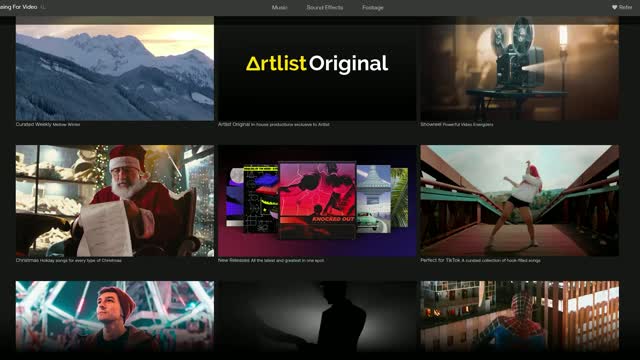Switch to the Footage tab
This screenshot has width=640, height=360.
[373, 7]
